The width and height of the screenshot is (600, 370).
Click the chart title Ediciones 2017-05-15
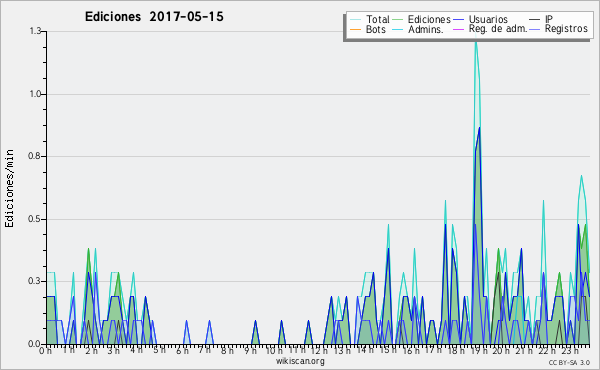pos(154,17)
